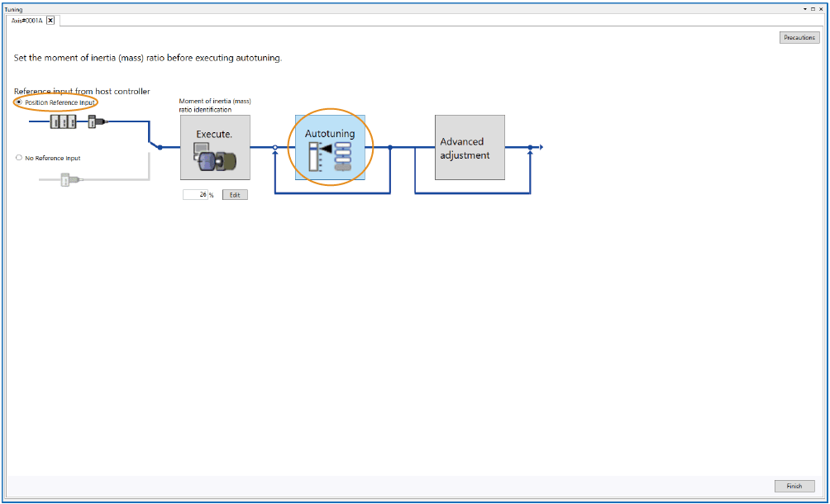830x504 pixels.
Task: Click the output arrow after Advanced adjustment
Action: pyautogui.click(x=538, y=147)
